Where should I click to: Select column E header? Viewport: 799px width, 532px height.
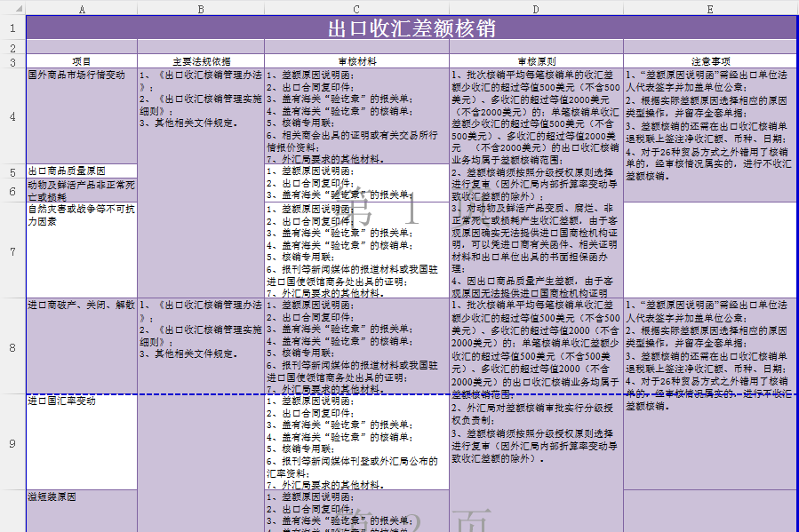click(x=709, y=8)
